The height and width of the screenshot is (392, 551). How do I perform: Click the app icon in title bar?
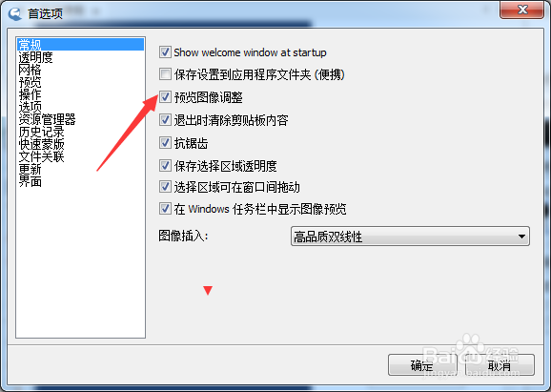pos(15,13)
